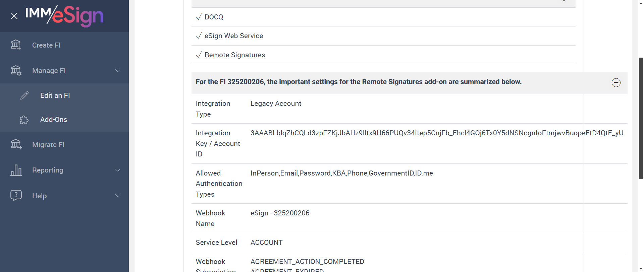Viewport: 644px width, 272px height.
Task: Click the Add-Ons puzzle piece icon
Action: click(24, 120)
